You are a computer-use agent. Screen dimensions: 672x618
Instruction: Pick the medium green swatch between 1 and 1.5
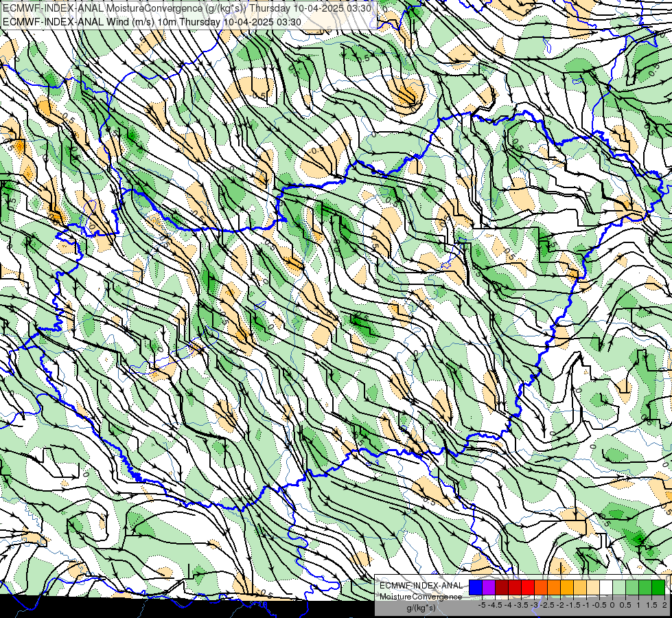(x=645, y=588)
